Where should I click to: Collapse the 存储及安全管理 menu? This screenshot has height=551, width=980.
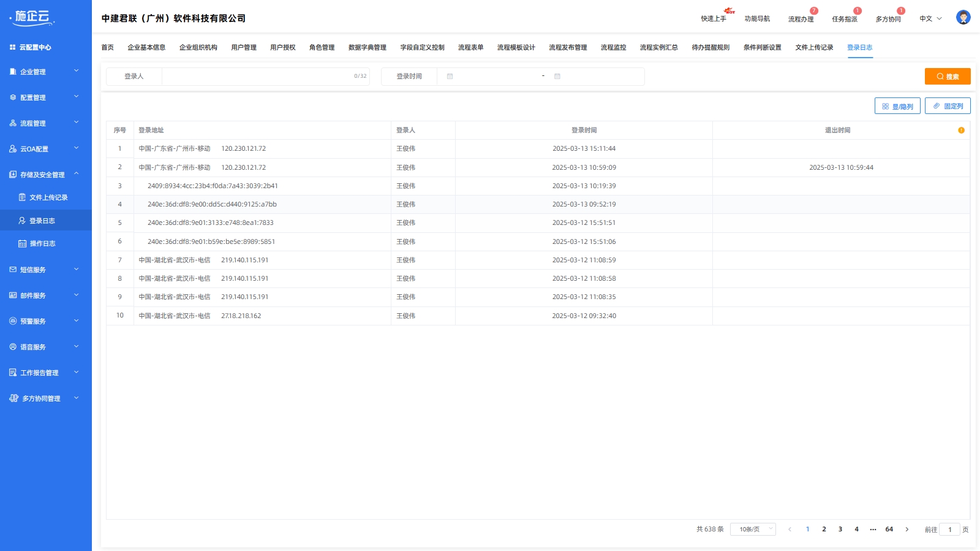pos(46,175)
